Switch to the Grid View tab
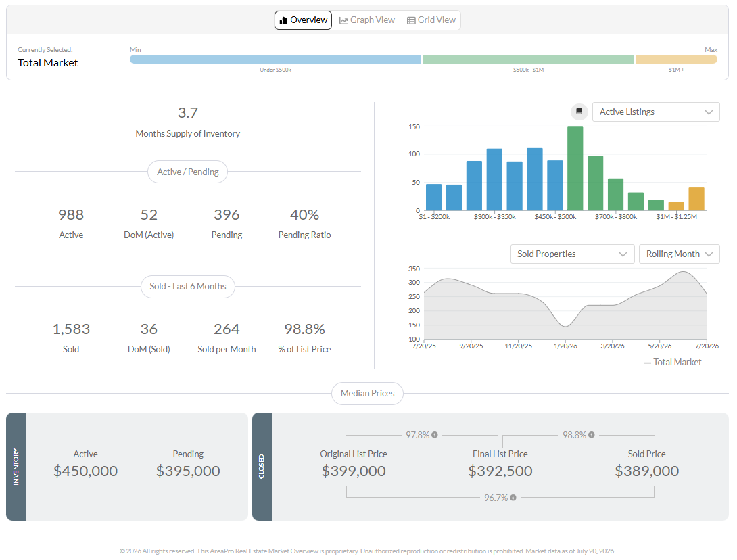The height and width of the screenshot is (560, 737). [431, 20]
